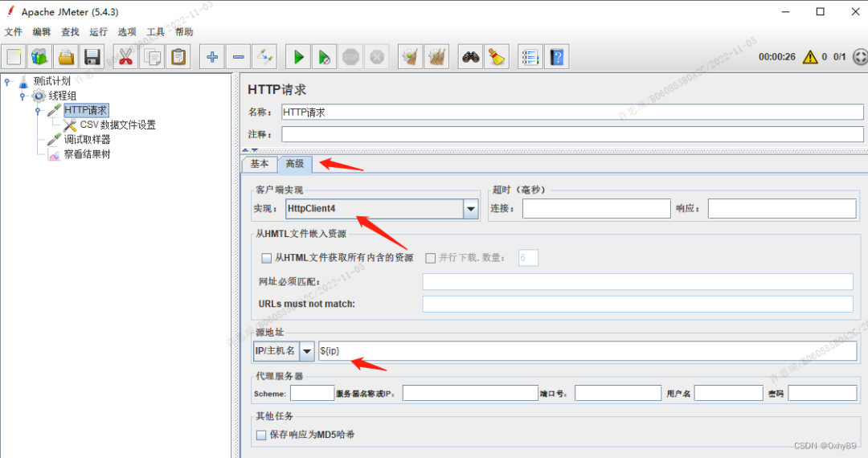Open the 实现 HttpClient4 dropdown
Screen dimensions: 868x458
(x=470, y=209)
